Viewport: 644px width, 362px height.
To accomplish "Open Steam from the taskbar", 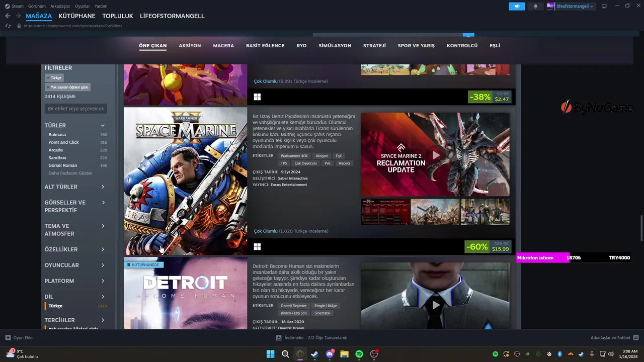I will pos(315,354).
